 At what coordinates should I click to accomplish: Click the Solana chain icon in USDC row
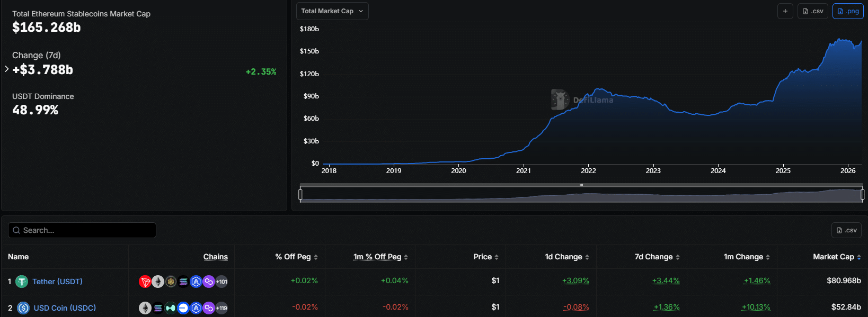[158, 308]
